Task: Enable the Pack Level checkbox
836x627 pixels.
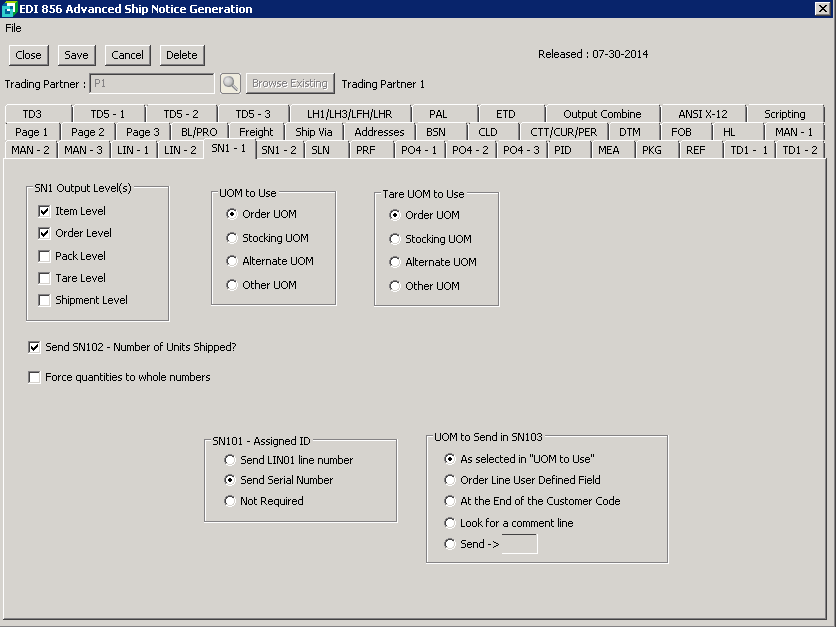Action: (44, 256)
